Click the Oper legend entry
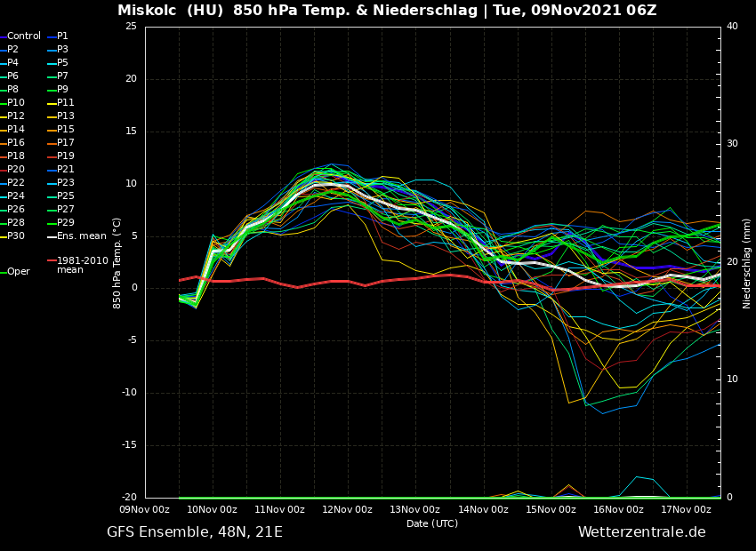 pyautogui.click(x=18, y=272)
